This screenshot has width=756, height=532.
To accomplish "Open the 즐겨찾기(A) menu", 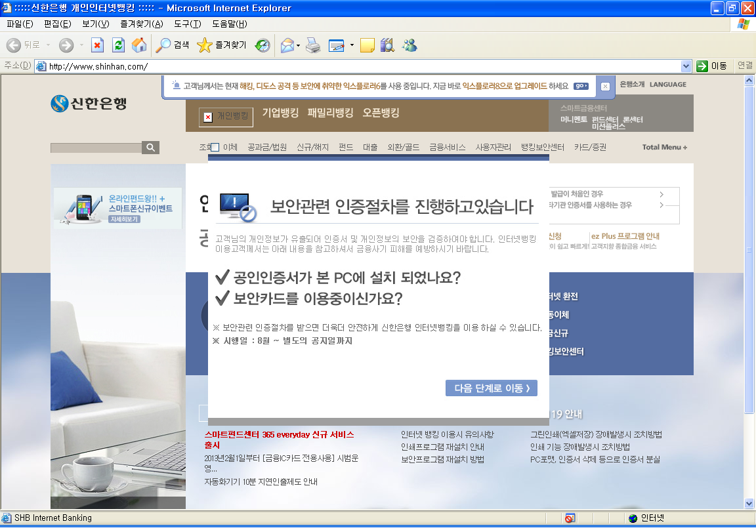I will 142,24.
